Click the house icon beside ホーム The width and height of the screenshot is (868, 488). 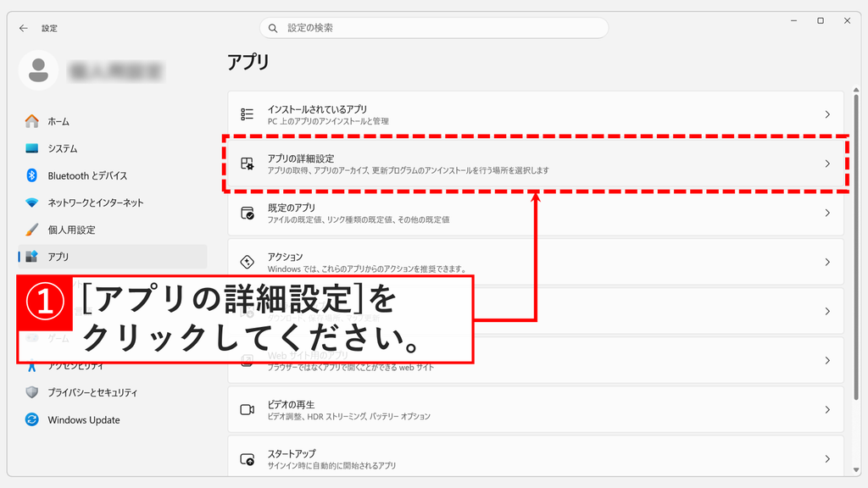(x=32, y=121)
